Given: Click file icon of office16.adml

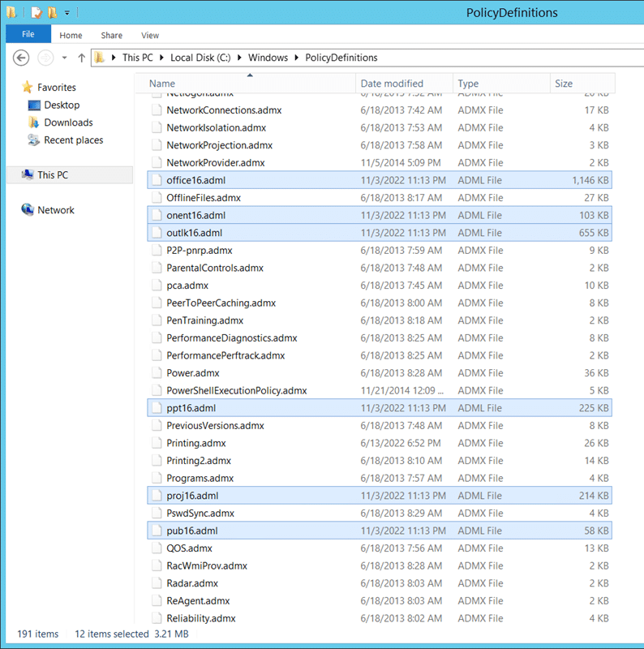Looking at the screenshot, I should click(x=157, y=180).
